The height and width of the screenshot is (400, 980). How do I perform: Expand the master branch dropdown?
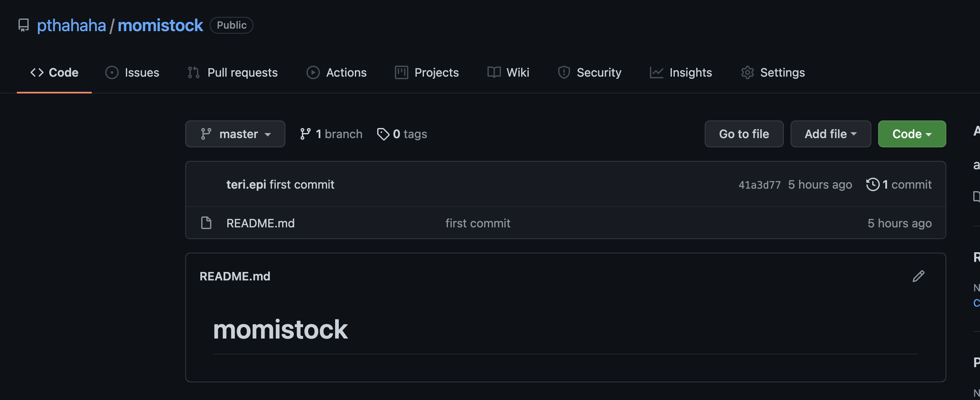pos(235,134)
